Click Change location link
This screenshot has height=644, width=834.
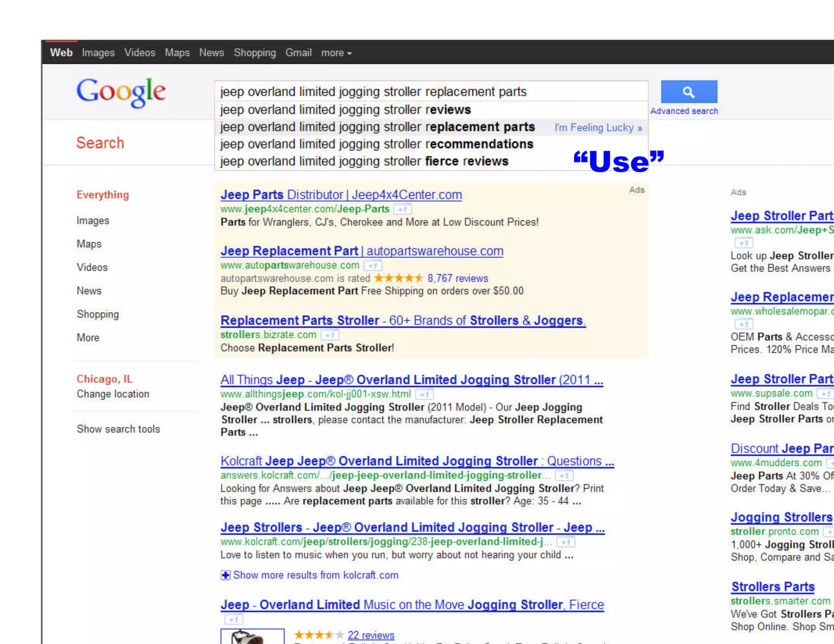(113, 394)
